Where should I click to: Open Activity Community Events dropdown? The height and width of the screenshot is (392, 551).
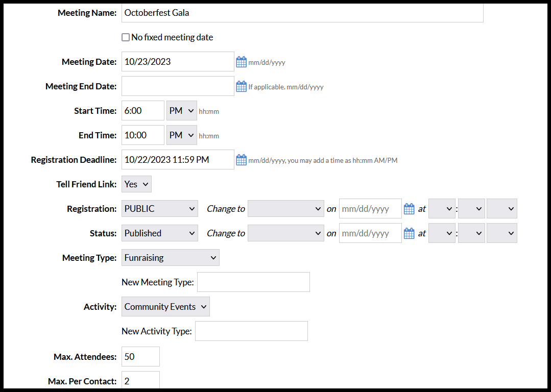tap(165, 307)
